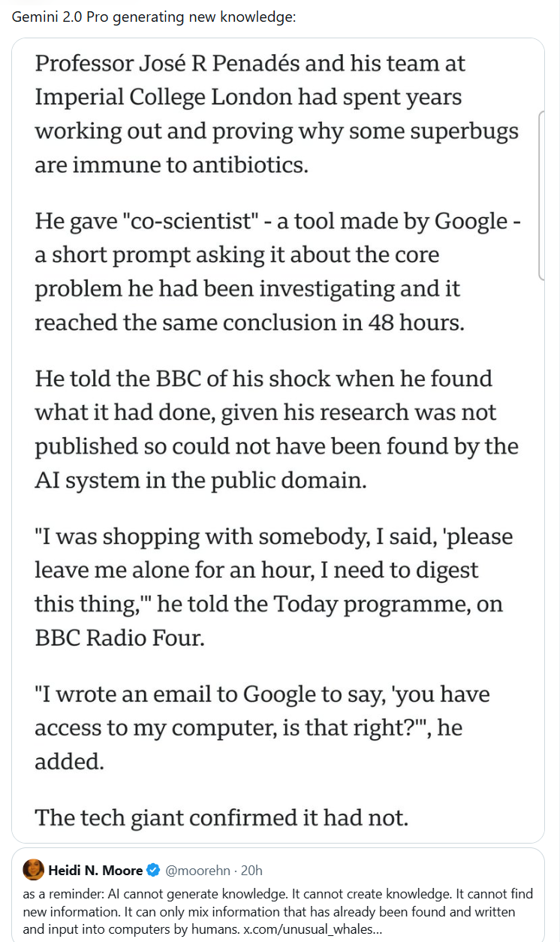This screenshot has height=942, width=560.
Task: Click the 'BBC Radio Four' text
Action: pyautogui.click(x=119, y=637)
